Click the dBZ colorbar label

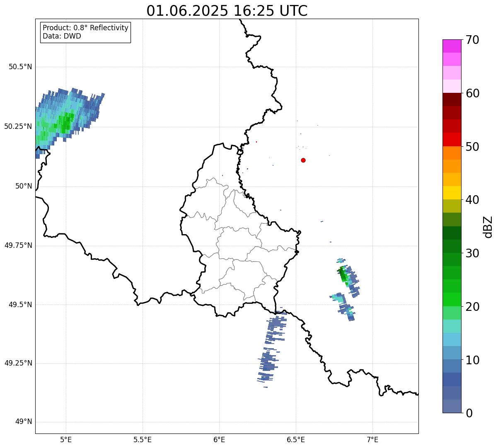tap(488, 227)
